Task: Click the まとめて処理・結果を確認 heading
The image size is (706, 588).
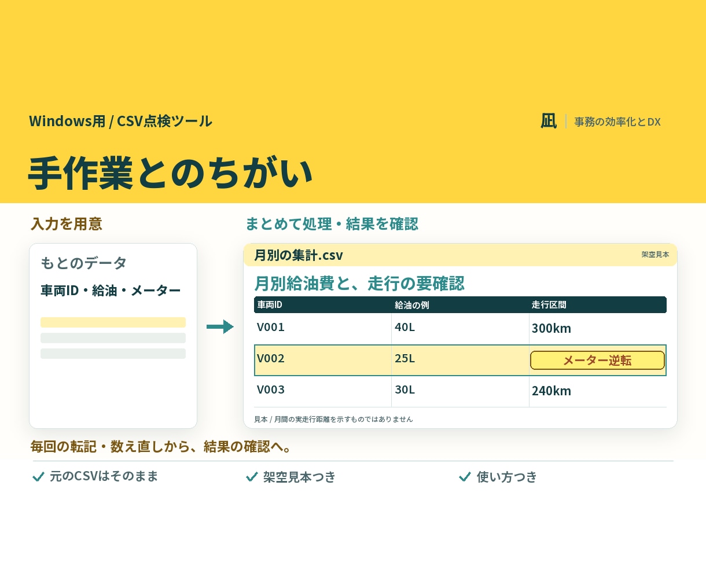Action: click(332, 224)
